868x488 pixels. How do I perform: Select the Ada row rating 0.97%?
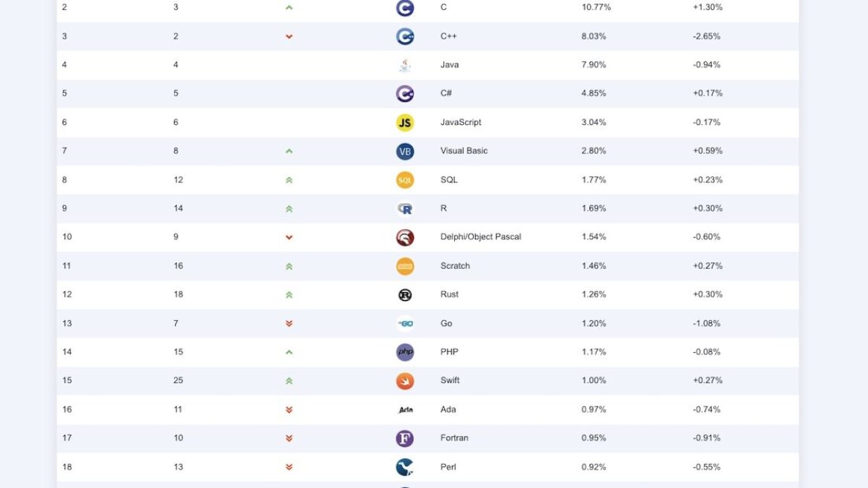tap(593, 409)
